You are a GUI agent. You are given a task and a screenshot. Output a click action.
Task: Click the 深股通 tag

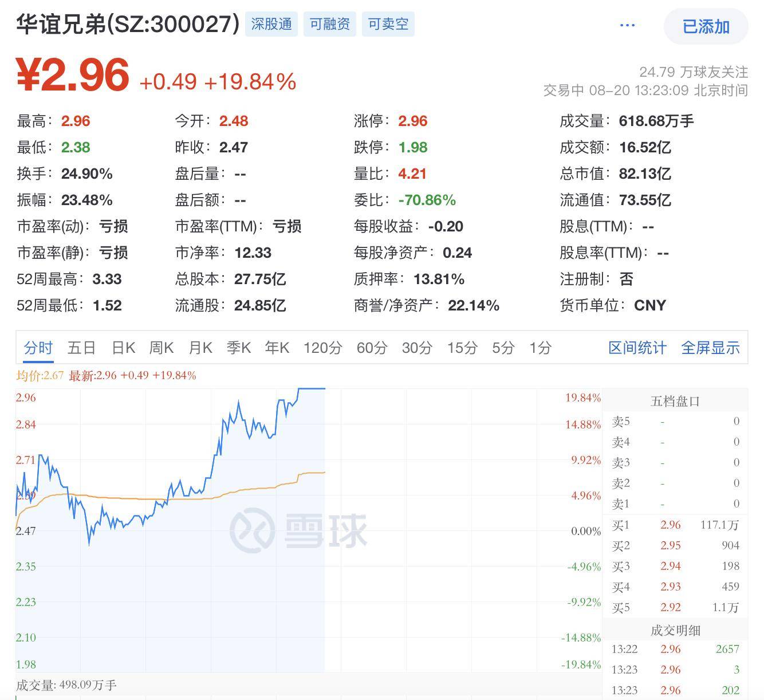tap(271, 24)
